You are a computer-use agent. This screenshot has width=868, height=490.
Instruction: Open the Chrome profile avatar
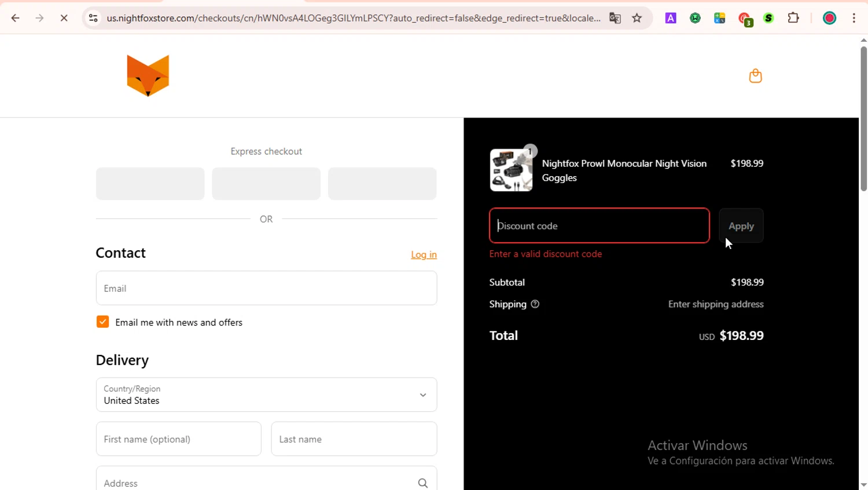tap(829, 18)
